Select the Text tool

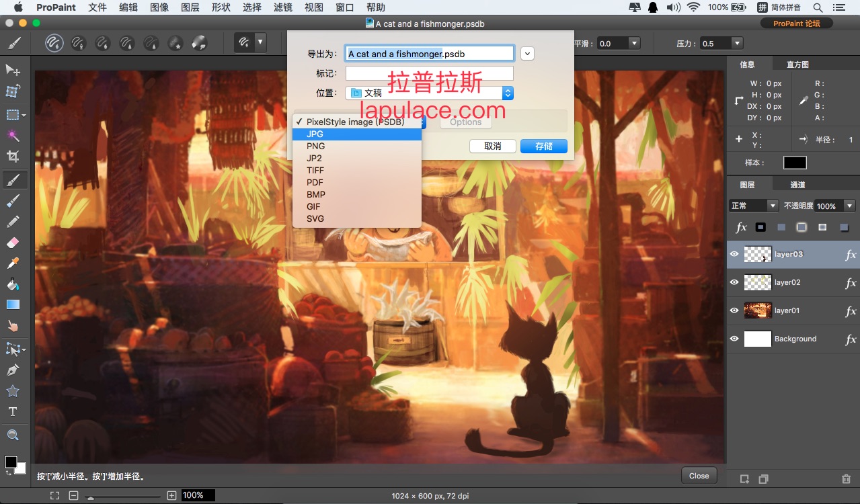coord(13,411)
